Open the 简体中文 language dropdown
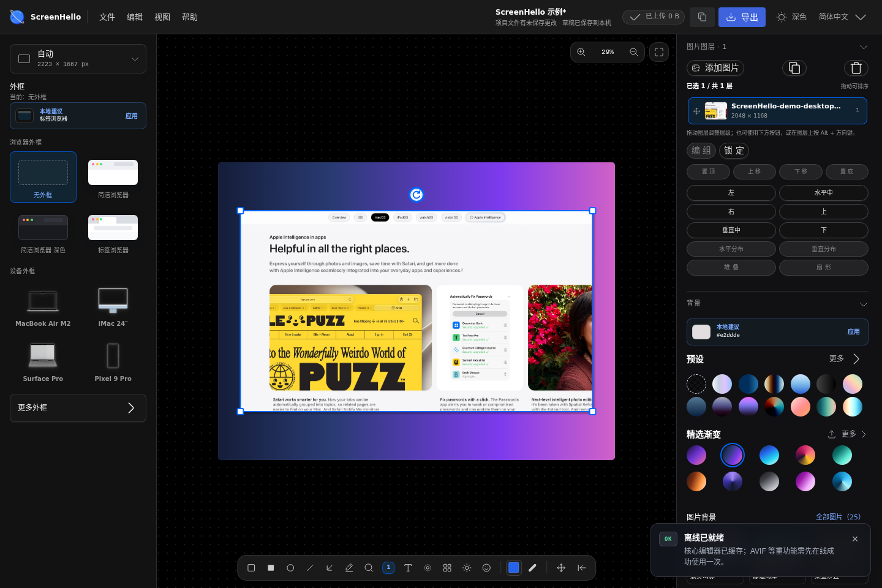Image resolution: width=882 pixels, height=588 pixels. click(x=842, y=17)
